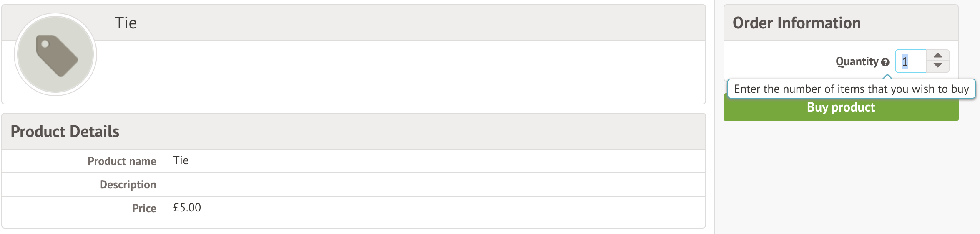Decrease quantity with the down arrow
Viewport: 980px width, 234px height.
click(x=938, y=66)
